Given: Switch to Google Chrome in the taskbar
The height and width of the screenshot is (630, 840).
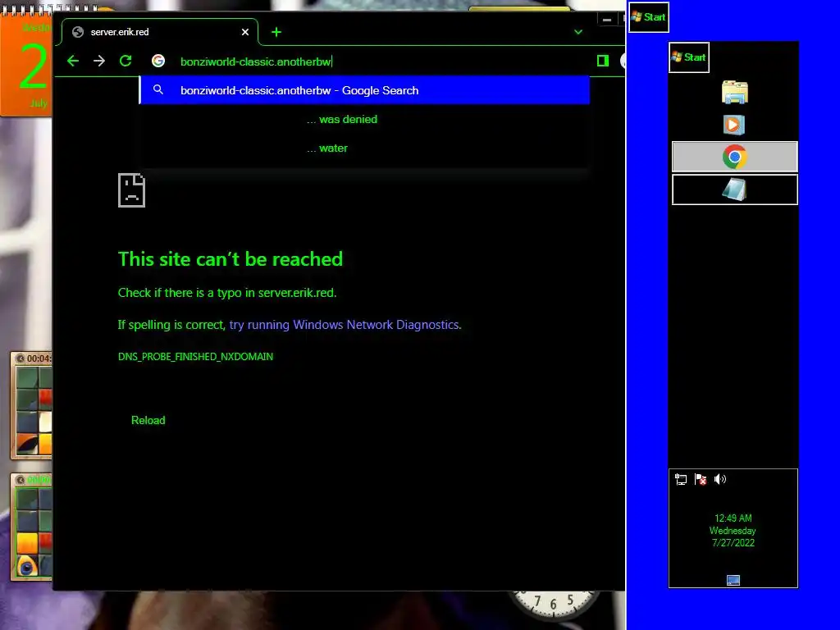Looking at the screenshot, I should click(734, 157).
